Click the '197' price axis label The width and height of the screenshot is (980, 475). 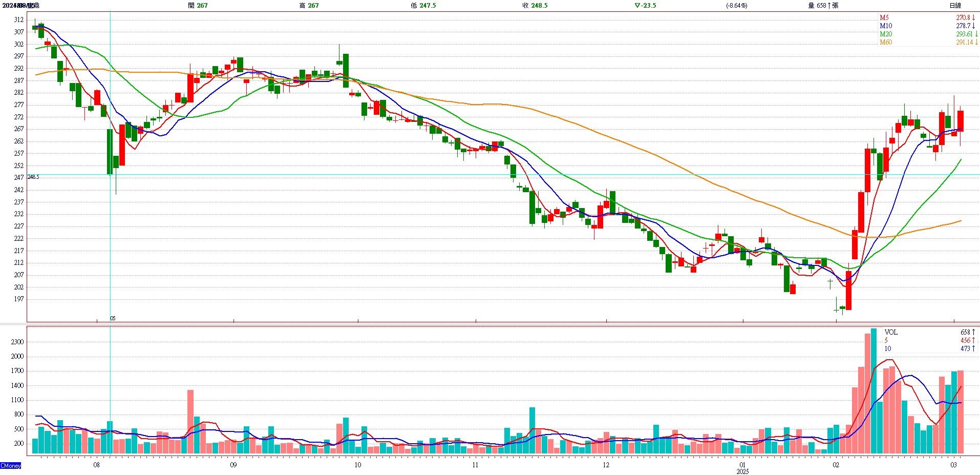19,299
